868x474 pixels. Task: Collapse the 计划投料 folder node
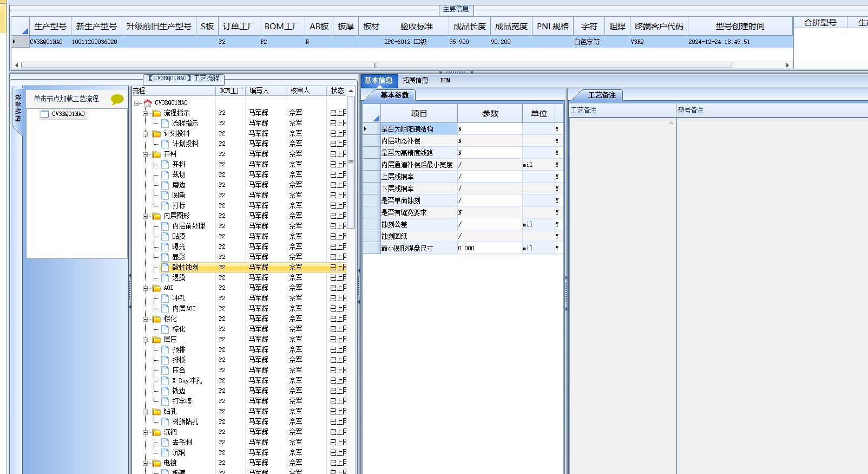pyautogui.click(x=146, y=133)
